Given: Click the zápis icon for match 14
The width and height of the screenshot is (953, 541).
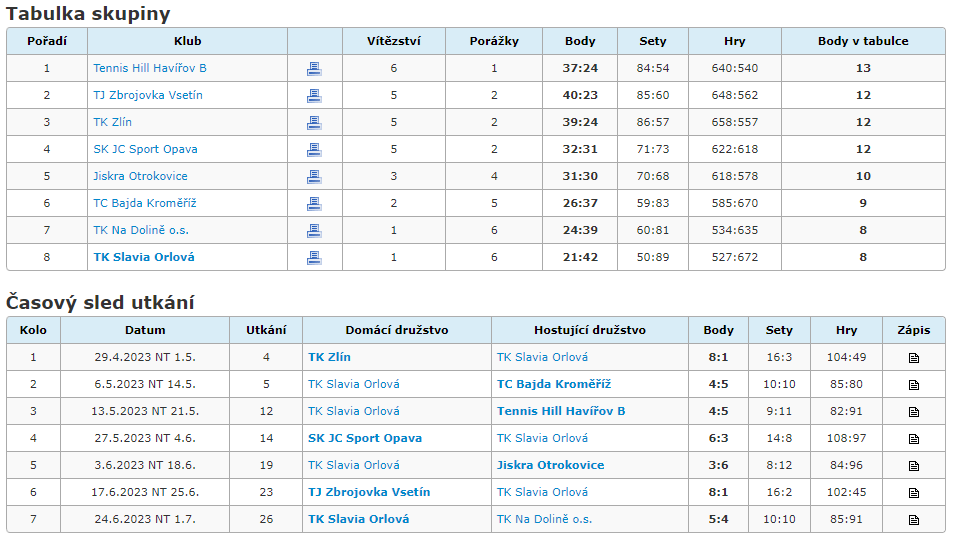Looking at the screenshot, I should 913,439.
